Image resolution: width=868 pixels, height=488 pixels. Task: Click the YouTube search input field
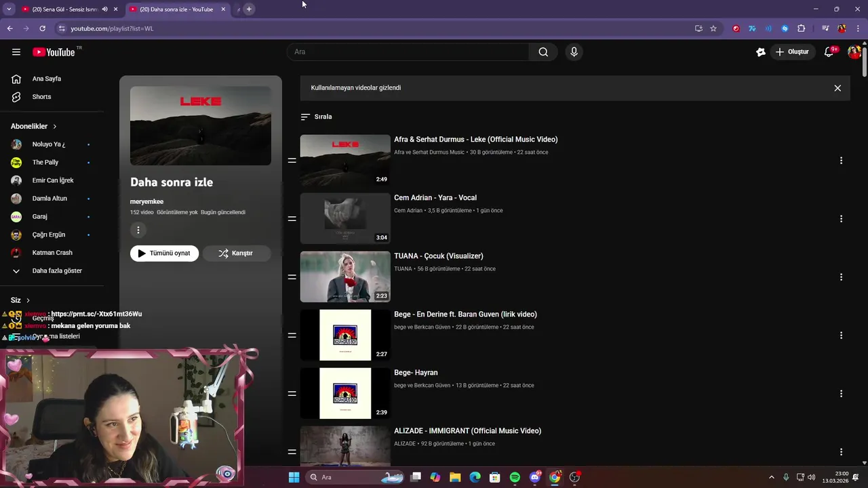pyautogui.click(x=408, y=52)
